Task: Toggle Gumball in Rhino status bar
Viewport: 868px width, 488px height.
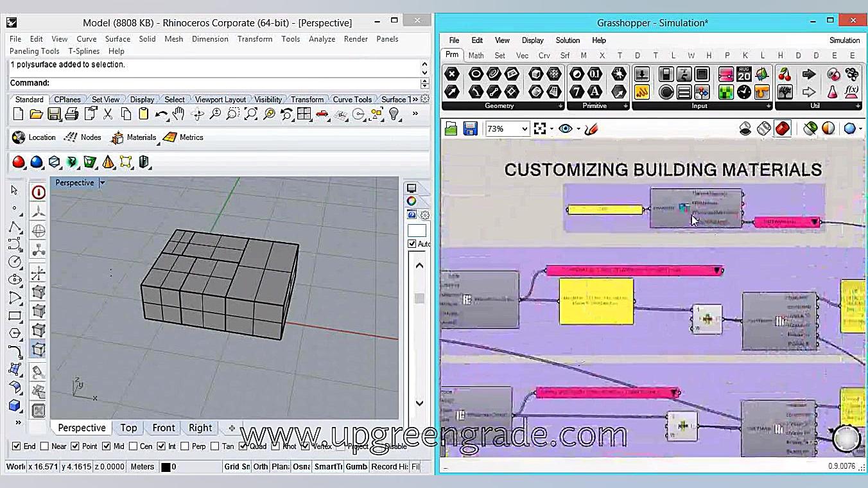Action: pos(356,467)
